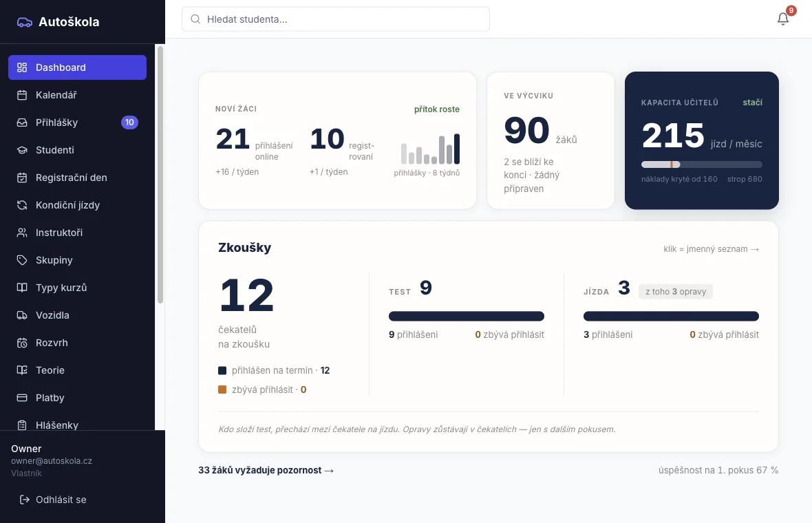Click the Skupiny tag icon
Image resolution: width=812 pixels, height=523 pixels.
[x=22, y=260]
